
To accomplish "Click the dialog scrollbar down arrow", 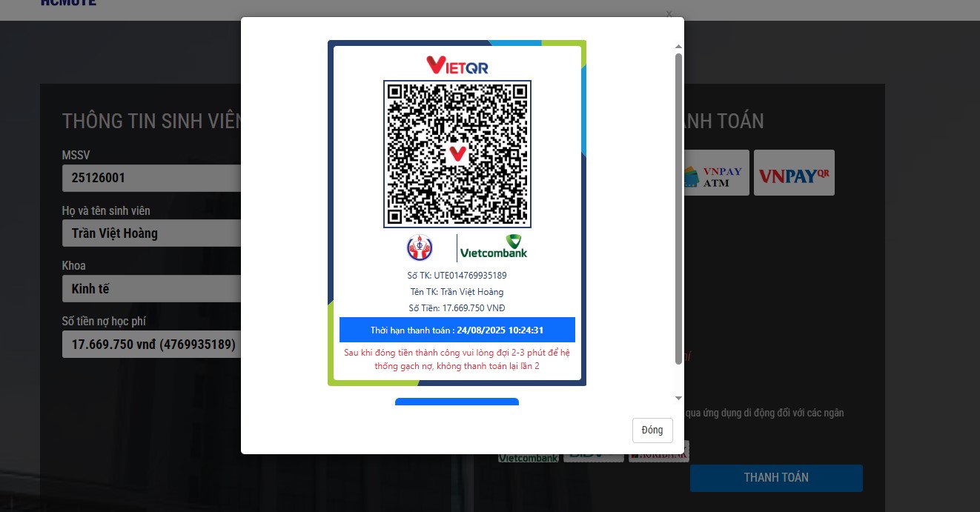I will pyautogui.click(x=678, y=399).
